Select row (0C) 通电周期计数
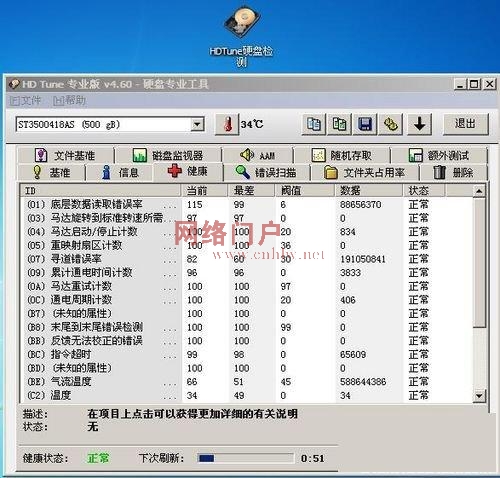500x478 pixels. pyautogui.click(x=247, y=300)
